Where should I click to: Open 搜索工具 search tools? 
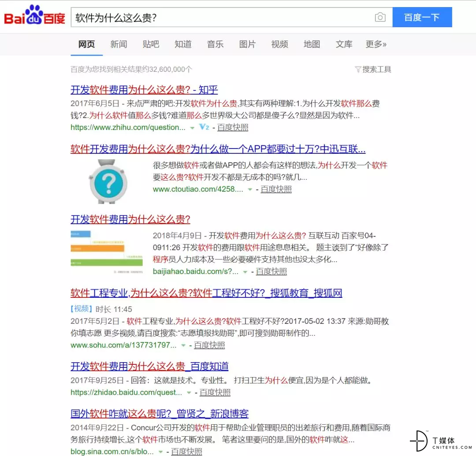376,70
